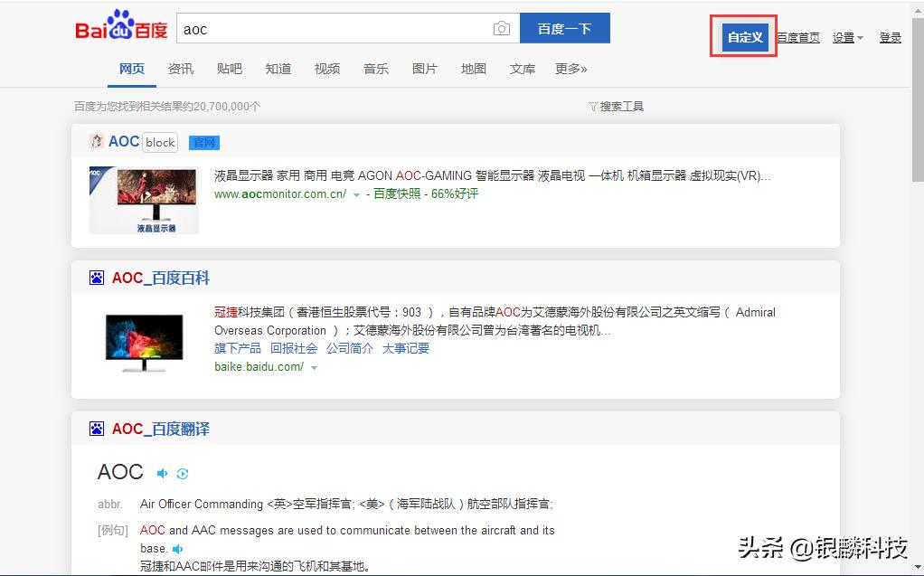
Task: Click the Baidu logo
Action: 121,28
